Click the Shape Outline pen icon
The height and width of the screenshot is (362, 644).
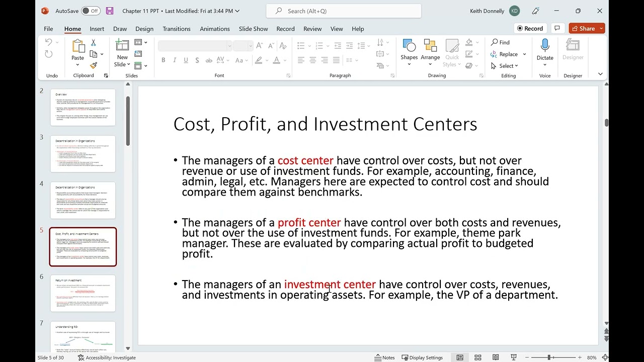[469, 54]
